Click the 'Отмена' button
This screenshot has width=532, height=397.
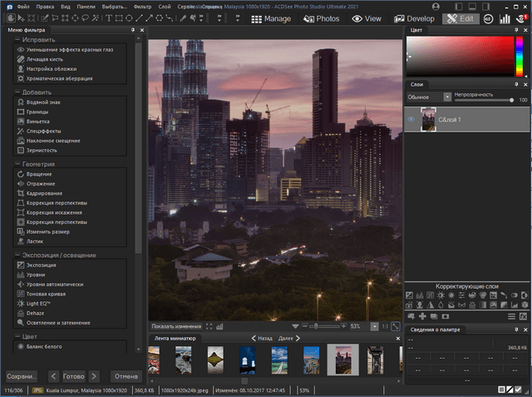pyautogui.click(x=125, y=375)
